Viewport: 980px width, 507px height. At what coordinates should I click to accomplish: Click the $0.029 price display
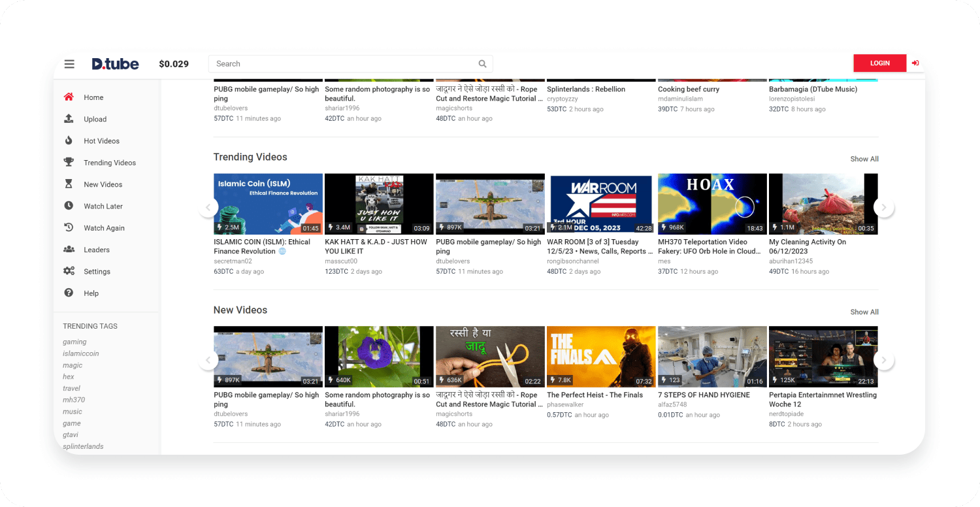pyautogui.click(x=174, y=64)
